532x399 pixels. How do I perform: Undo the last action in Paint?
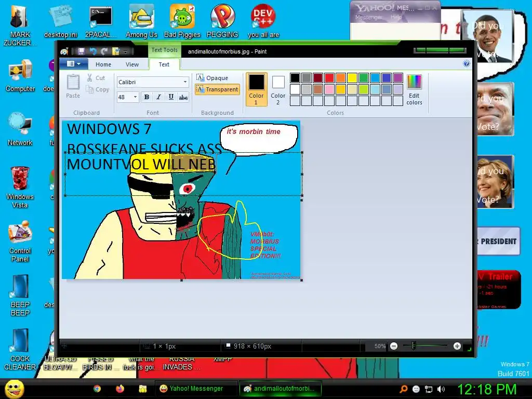pos(92,51)
